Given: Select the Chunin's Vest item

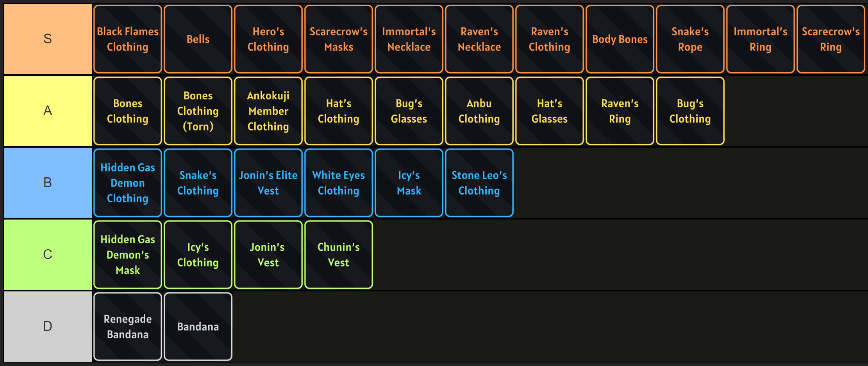Looking at the screenshot, I should pos(339,255).
